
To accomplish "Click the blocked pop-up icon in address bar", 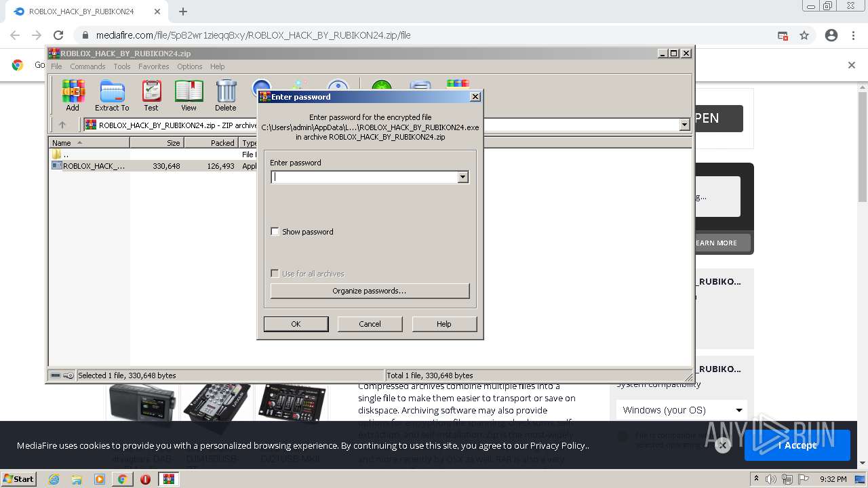I will [x=783, y=35].
